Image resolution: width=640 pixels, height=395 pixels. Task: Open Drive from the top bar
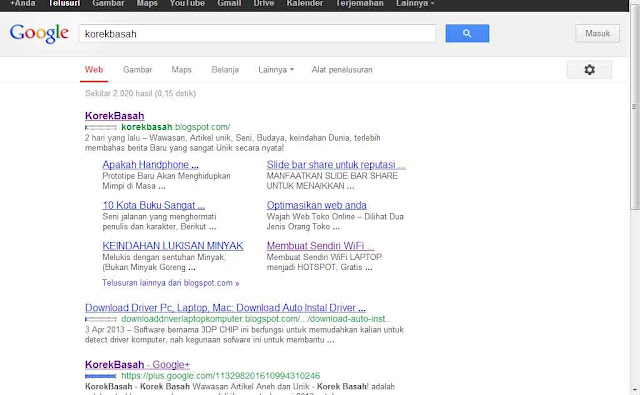[x=264, y=4]
